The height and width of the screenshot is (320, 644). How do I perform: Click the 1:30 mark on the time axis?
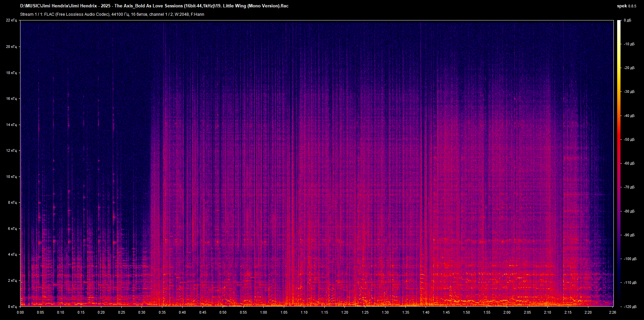(385, 312)
